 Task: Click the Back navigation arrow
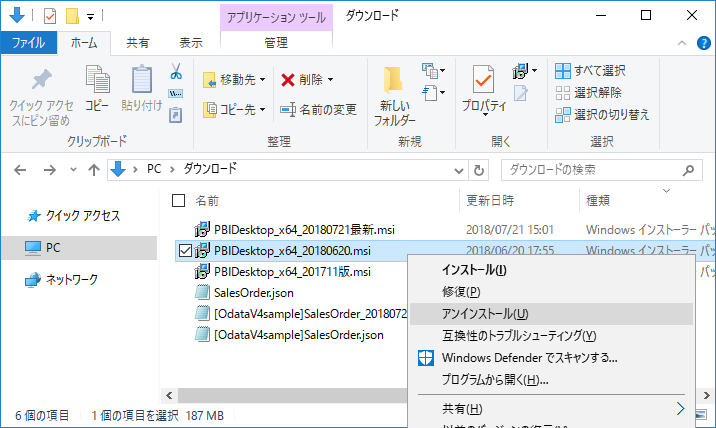[x=20, y=170]
